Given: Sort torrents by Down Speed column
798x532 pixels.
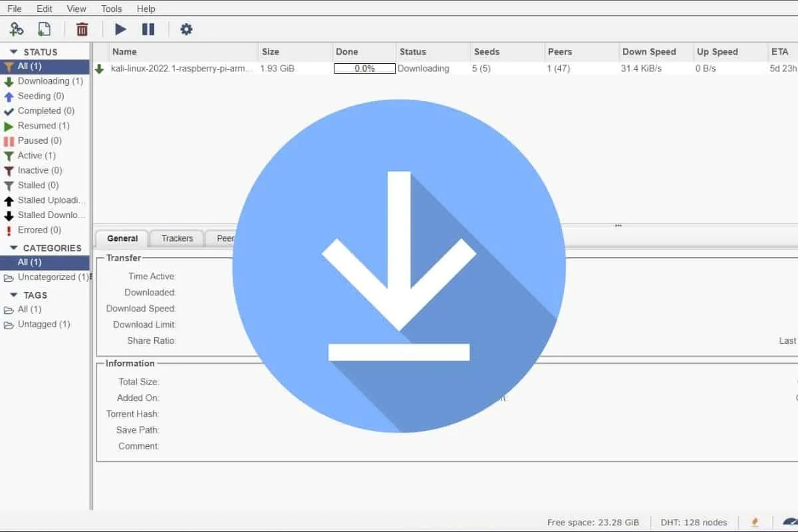Looking at the screenshot, I should (656, 52).
